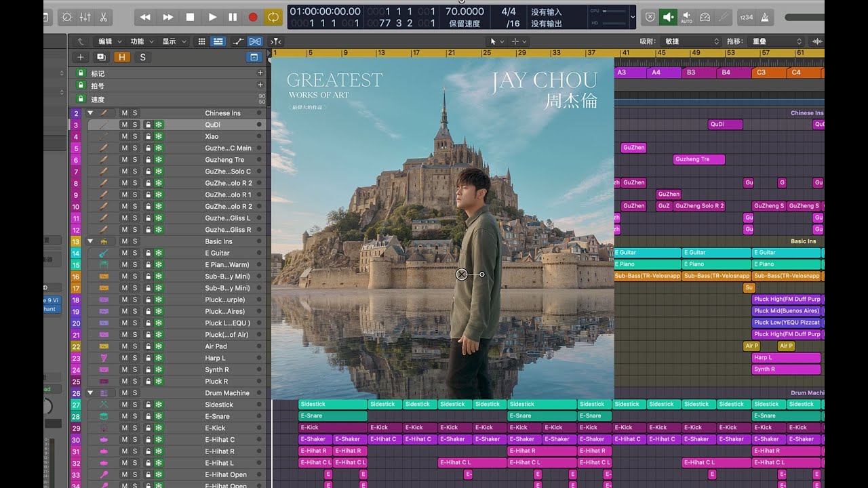Mute the Air Pad track
868x488 pixels.
click(124, 346)
